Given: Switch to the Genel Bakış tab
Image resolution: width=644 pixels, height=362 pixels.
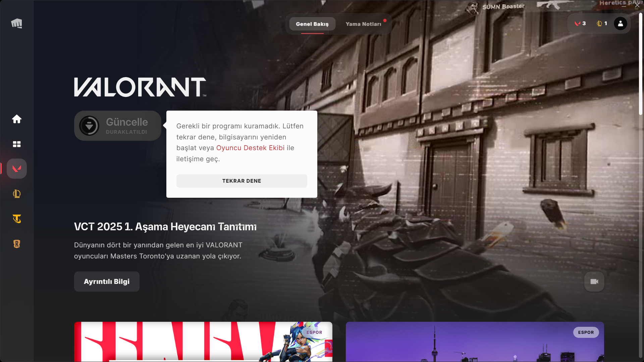Looking at the screenshot, I should [x=312, y=24].
